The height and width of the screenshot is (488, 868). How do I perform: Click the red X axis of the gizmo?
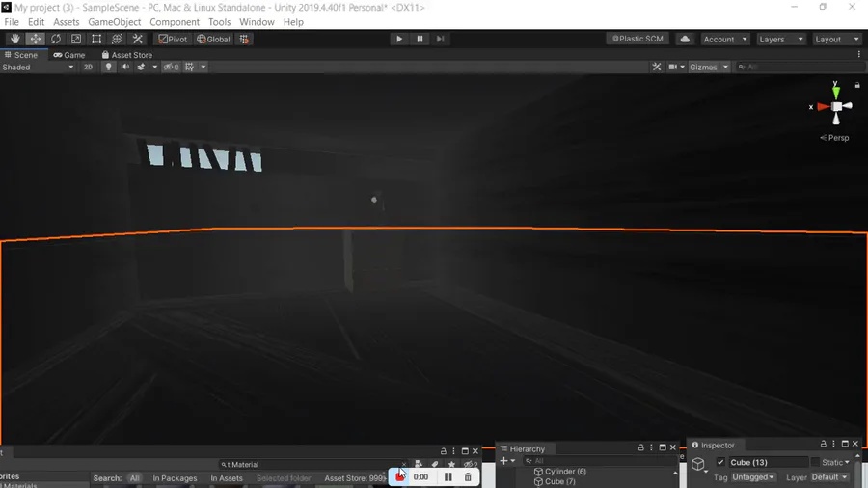click(824, 107)
